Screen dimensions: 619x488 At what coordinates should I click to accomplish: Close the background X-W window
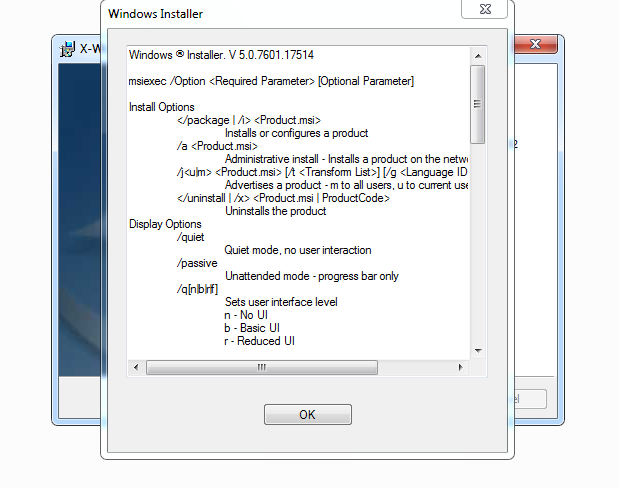[536, 44]
